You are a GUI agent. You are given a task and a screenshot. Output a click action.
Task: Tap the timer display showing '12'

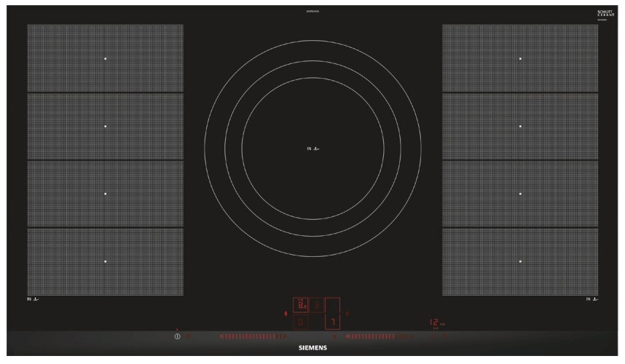(434, 322)
